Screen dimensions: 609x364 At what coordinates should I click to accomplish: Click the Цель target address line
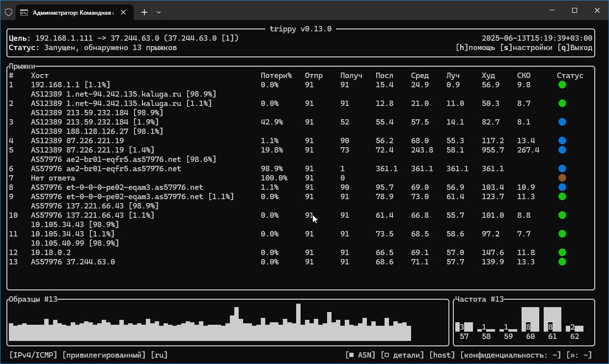tap(124, 38)
